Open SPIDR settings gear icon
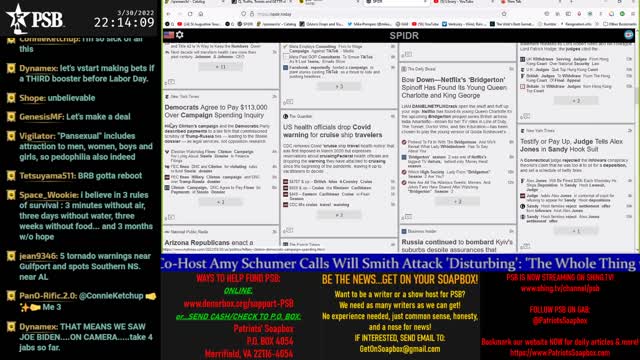Screen dimensions: 640x360 pyautogui.click(x=180, y=35)
